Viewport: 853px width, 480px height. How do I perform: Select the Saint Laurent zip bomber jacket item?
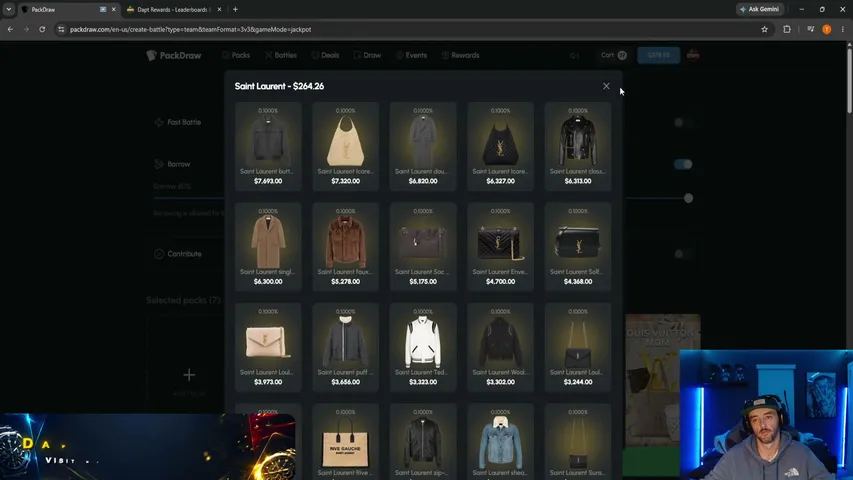point(423,442)
